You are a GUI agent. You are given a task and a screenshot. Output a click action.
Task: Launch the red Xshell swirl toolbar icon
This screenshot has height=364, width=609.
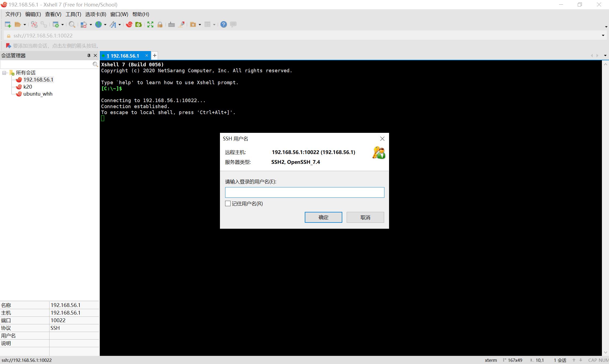point(129,24)
